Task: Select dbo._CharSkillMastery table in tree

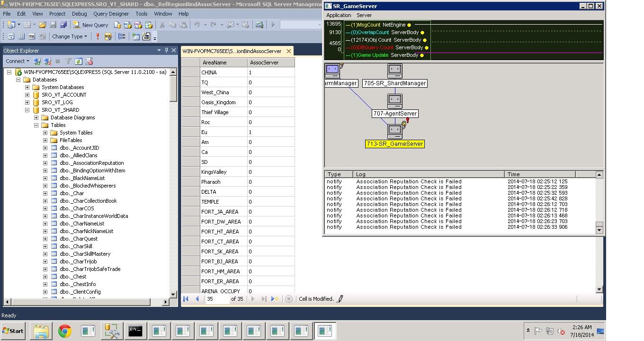Action: click(x=85, y=254)
